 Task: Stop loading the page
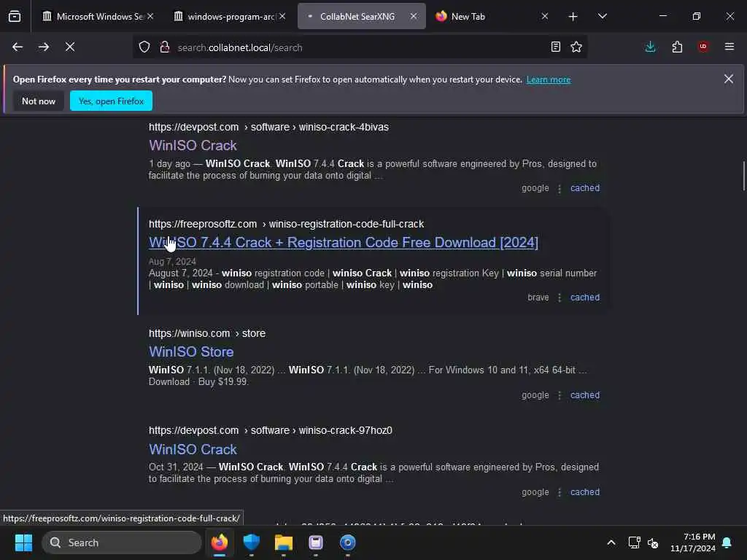pos(70,47)
